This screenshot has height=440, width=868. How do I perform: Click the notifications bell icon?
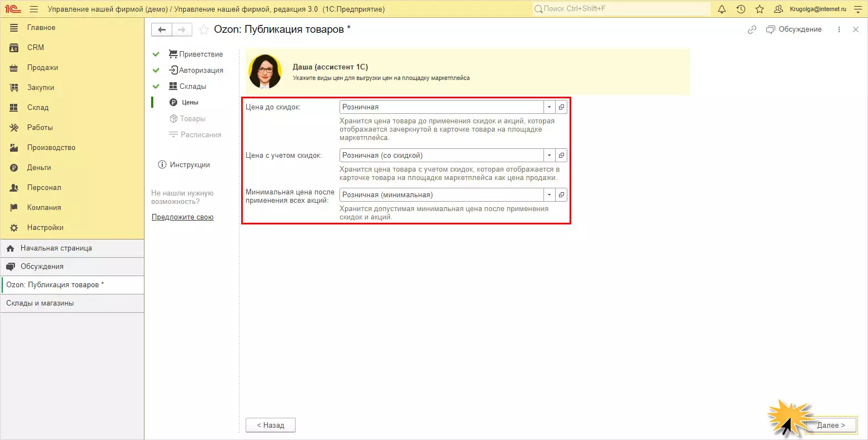click(722, 9)
